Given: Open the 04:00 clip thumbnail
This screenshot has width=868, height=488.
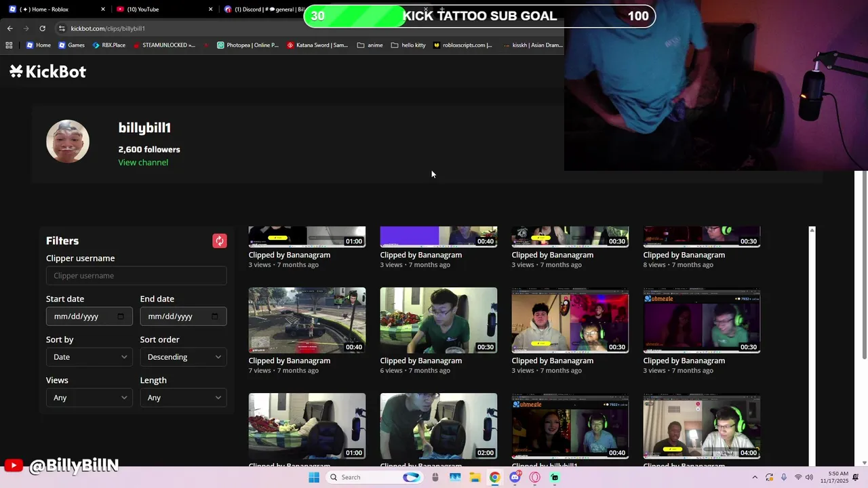Looking at the screenshot, I should pos(702,426).
